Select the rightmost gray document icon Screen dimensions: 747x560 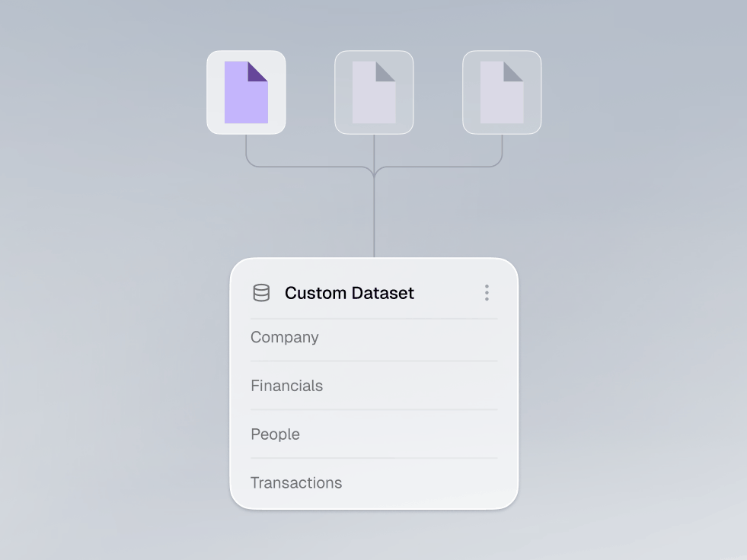(502, 92)
